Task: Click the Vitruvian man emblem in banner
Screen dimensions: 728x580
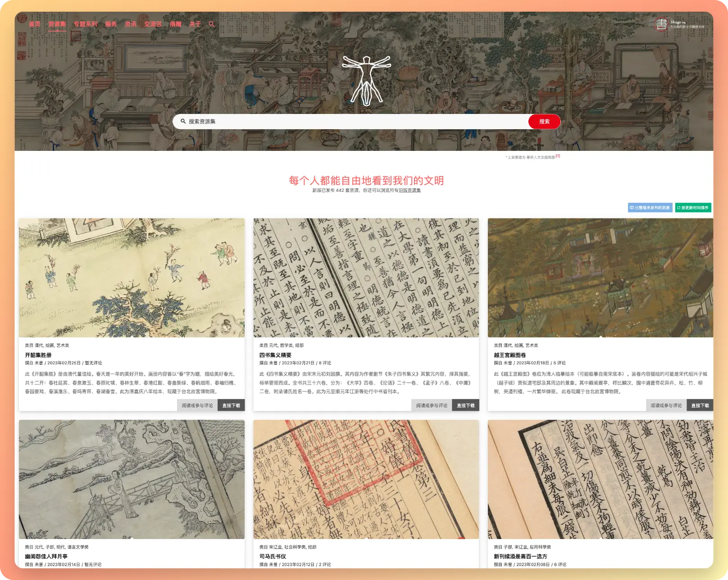Action: [x=366, y=81]
